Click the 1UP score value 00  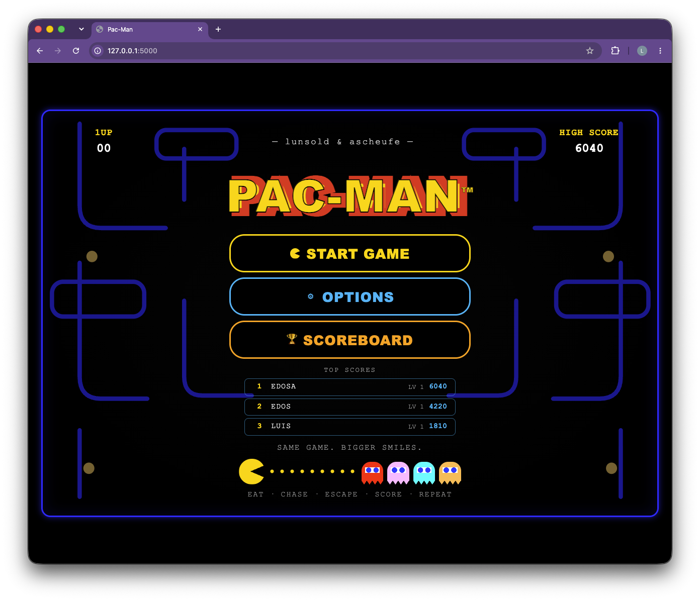(104, 148)
